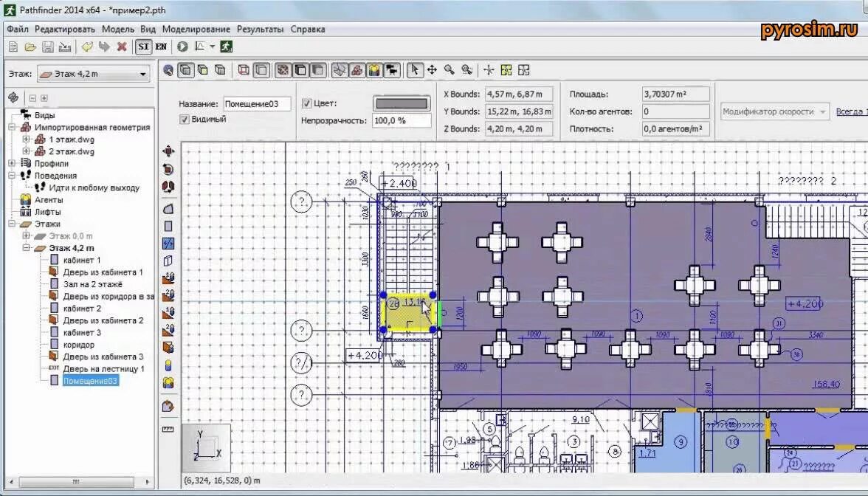Image resolution: width=868 pixels, height=496 pixels.
Task: Expand the Этаж 0,0 m node
Action: point(26,236)
